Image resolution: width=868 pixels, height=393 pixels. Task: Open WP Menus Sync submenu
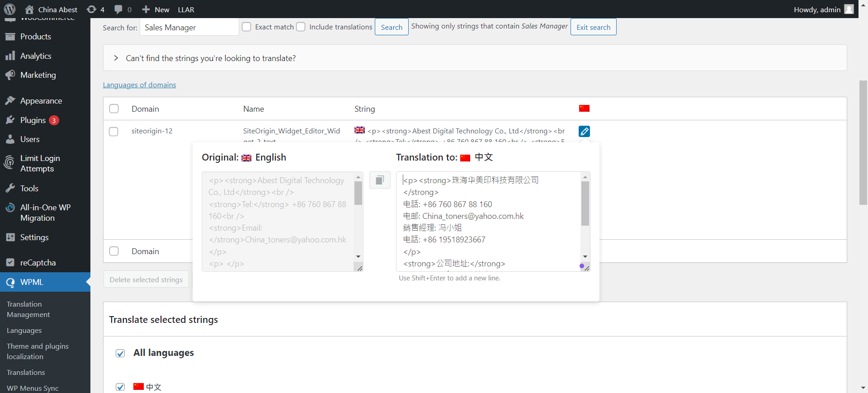33,388
